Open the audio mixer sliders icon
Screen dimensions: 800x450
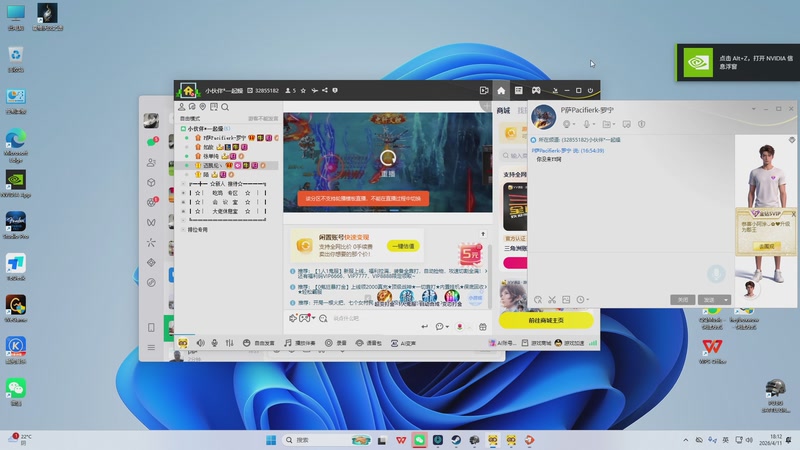pyautogui.click(x=230, y=343)
